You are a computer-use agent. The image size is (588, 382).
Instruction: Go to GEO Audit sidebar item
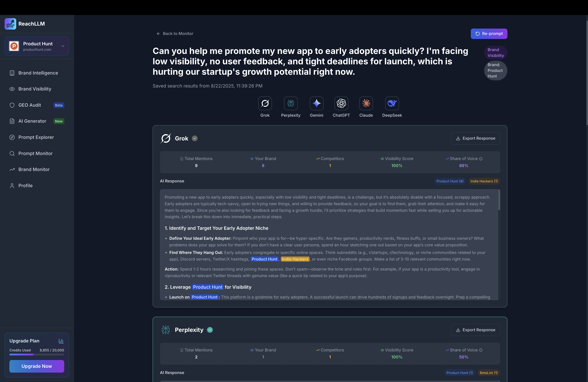click(x=30, y=105)
